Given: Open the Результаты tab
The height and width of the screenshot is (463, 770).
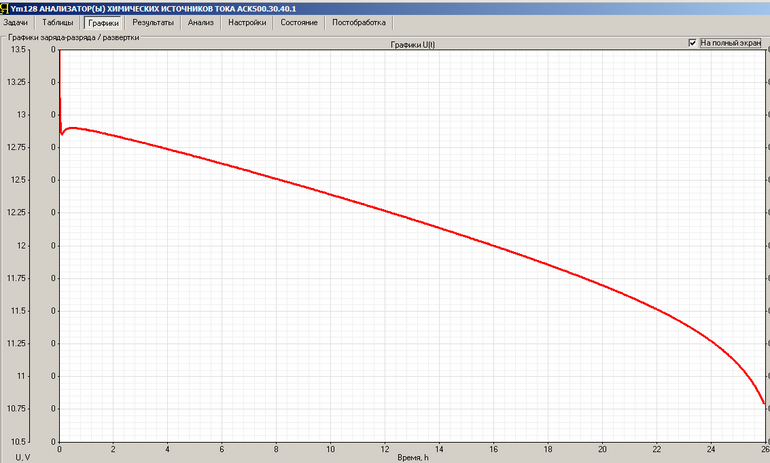Looking at the screenshot, I should click(153, 23).
